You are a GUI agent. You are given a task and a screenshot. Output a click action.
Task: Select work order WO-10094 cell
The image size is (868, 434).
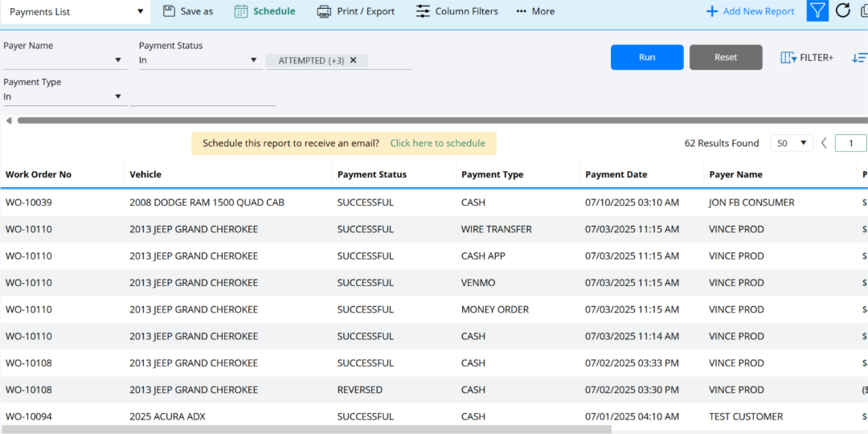click(29, 416)
